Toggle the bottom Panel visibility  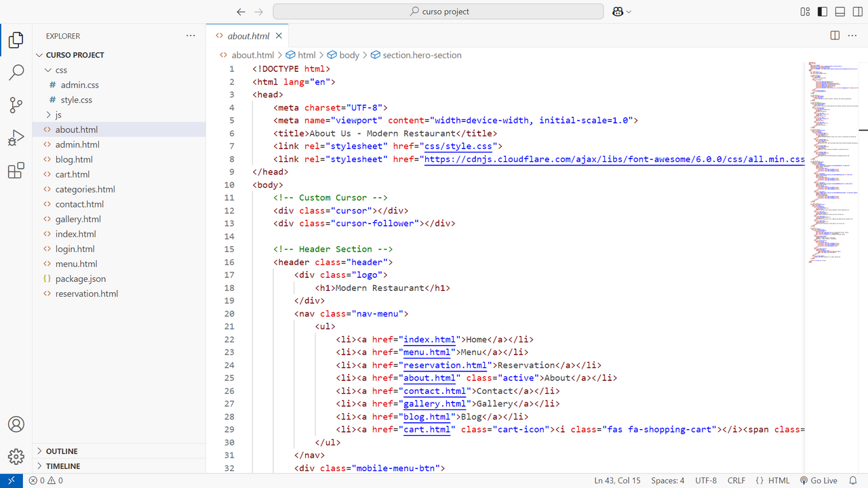point(840,12)
